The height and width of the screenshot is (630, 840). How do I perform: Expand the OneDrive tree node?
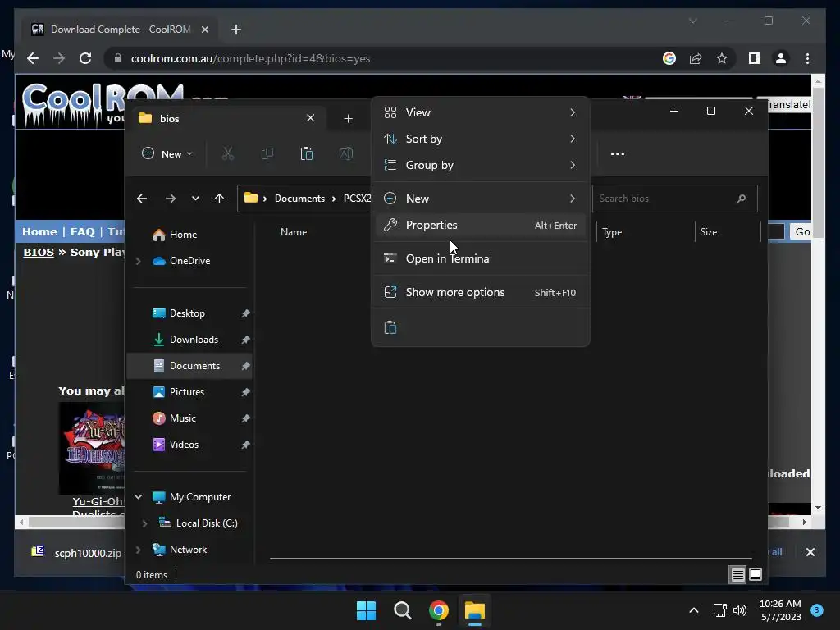(138, 261)
